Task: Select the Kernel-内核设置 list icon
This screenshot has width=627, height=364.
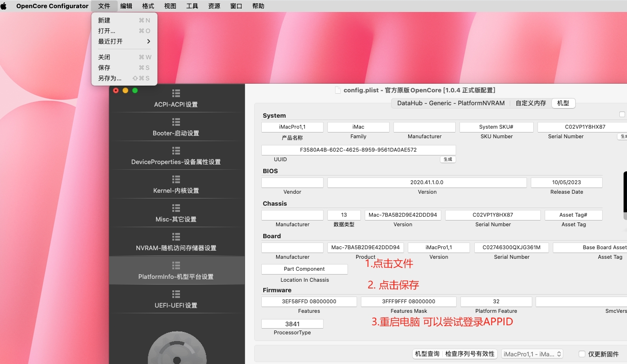Action: coord(176,179)
